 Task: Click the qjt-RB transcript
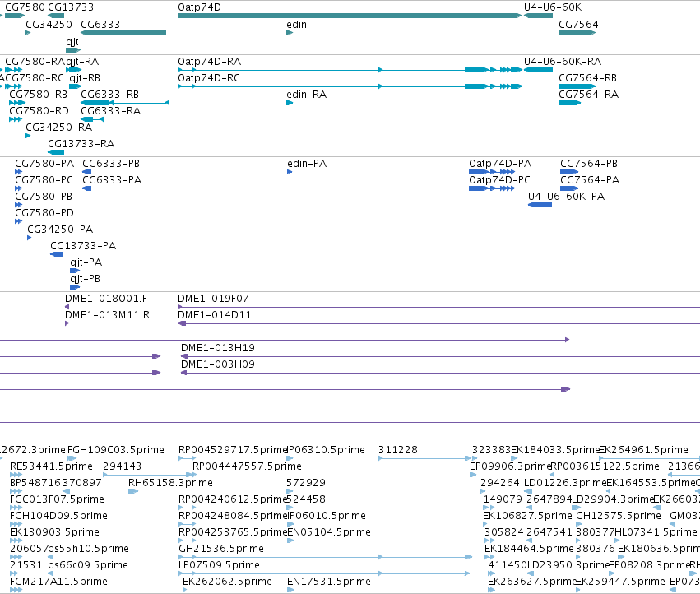(x=76, y=86)
